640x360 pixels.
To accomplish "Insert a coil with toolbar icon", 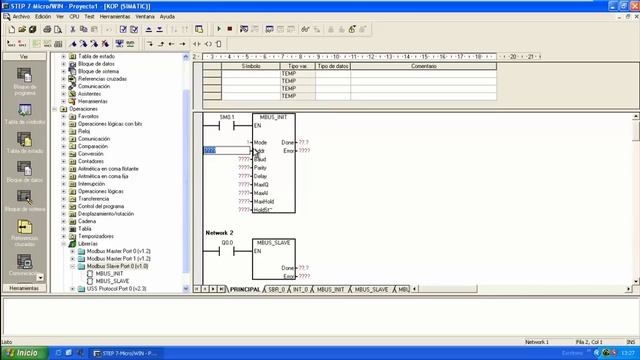I will click(208, 44).
